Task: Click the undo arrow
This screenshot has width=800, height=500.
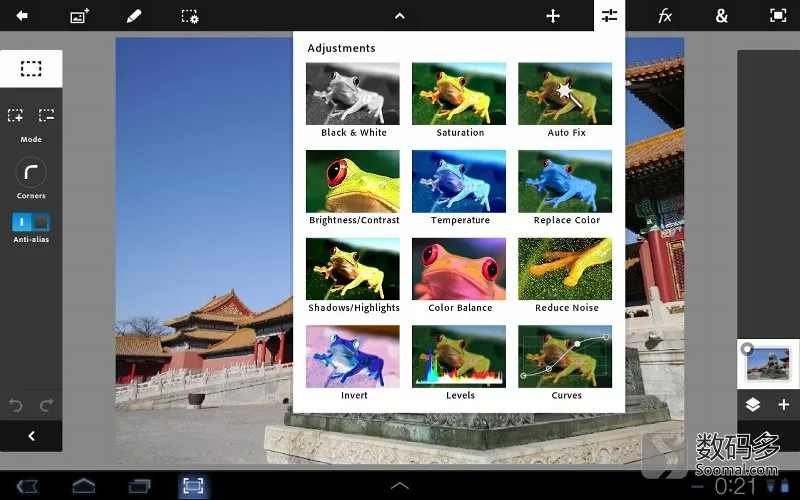Action: [16, 405]
